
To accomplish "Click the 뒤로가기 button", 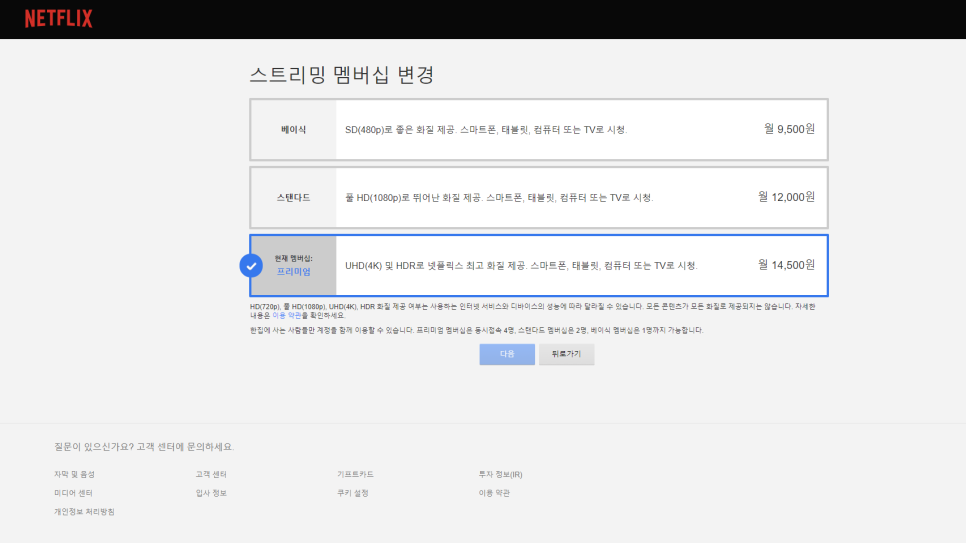I will point(566,354).
